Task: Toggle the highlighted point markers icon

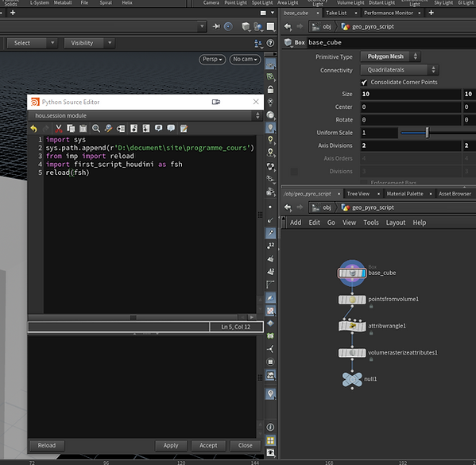Action: 270,233
